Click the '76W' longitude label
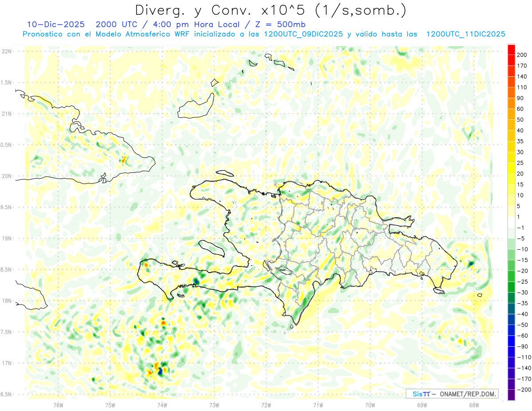The height and width of the screenshot is (411, 532). point(58,405)
